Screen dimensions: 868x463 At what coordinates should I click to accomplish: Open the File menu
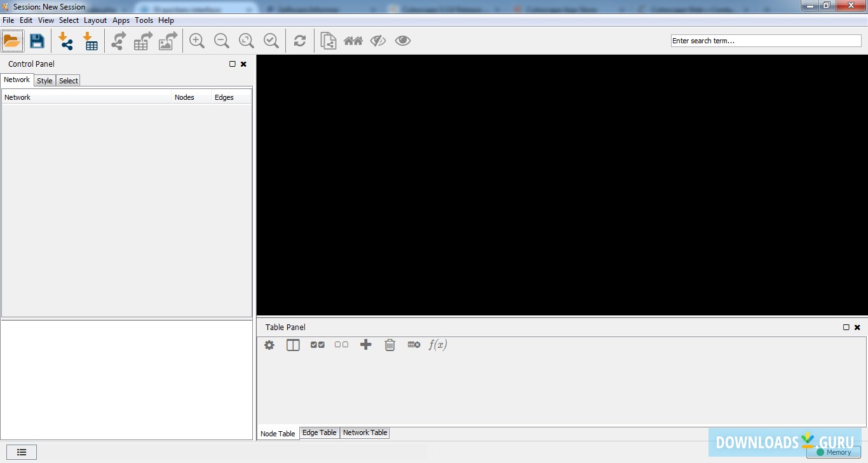click(x=8, y=20)
